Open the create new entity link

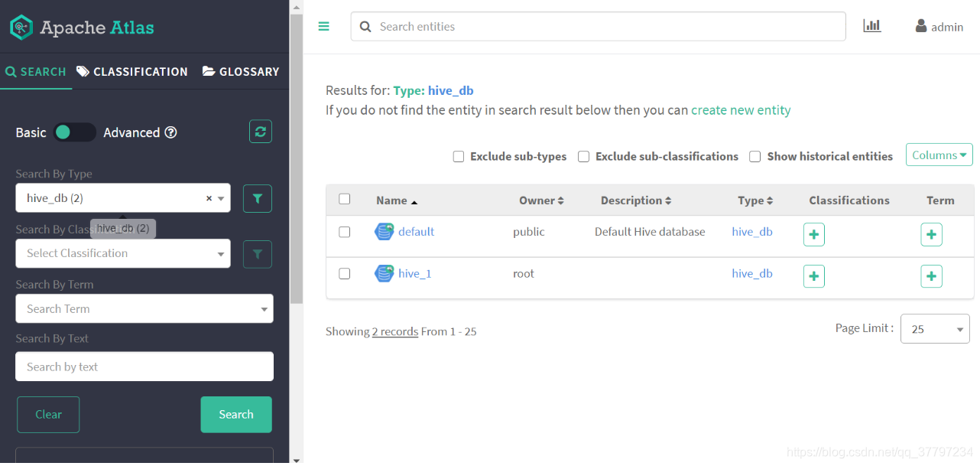(x=741, y=110)
